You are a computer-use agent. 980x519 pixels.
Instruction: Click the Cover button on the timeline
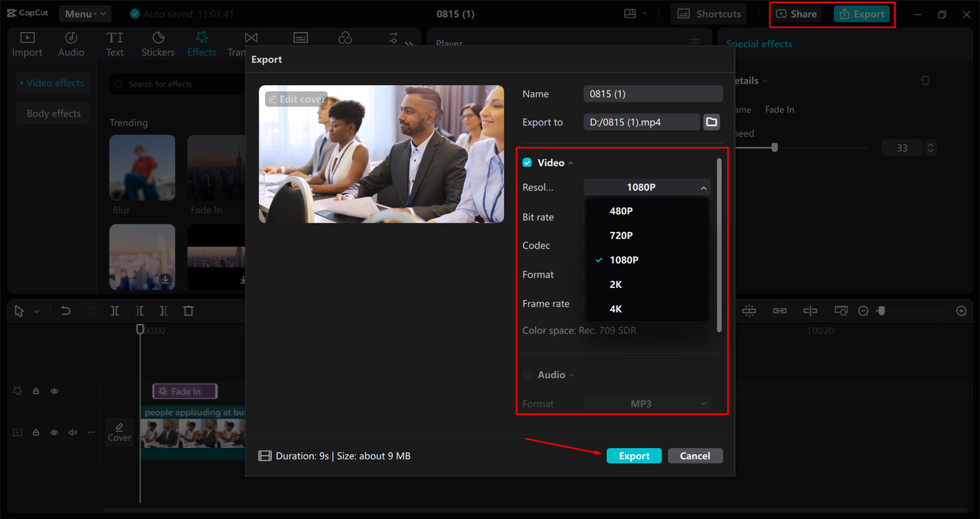coord(119,432)
